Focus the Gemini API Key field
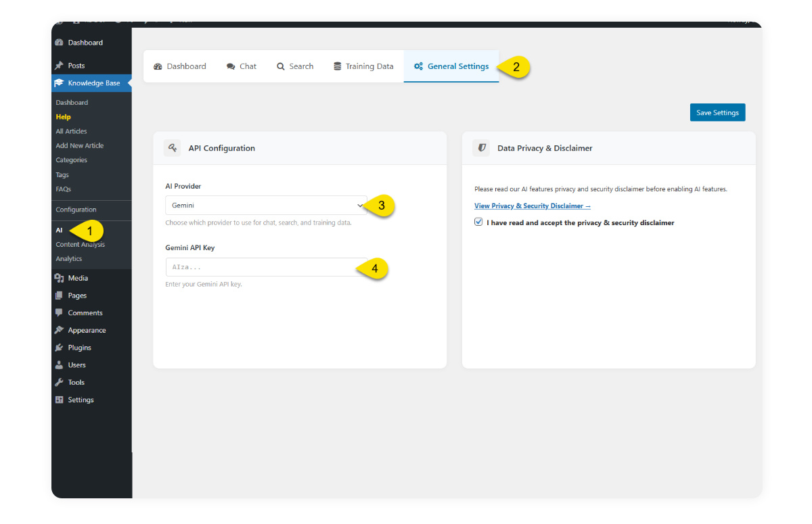Viewport: 812px width, 524px height. [x=261, y=267]
